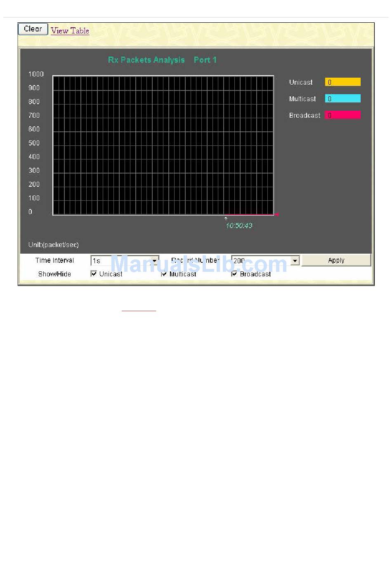Toggle the Unicast checkbox
Viewport: 392px width, 573px height.
click(x=94, y=273)
